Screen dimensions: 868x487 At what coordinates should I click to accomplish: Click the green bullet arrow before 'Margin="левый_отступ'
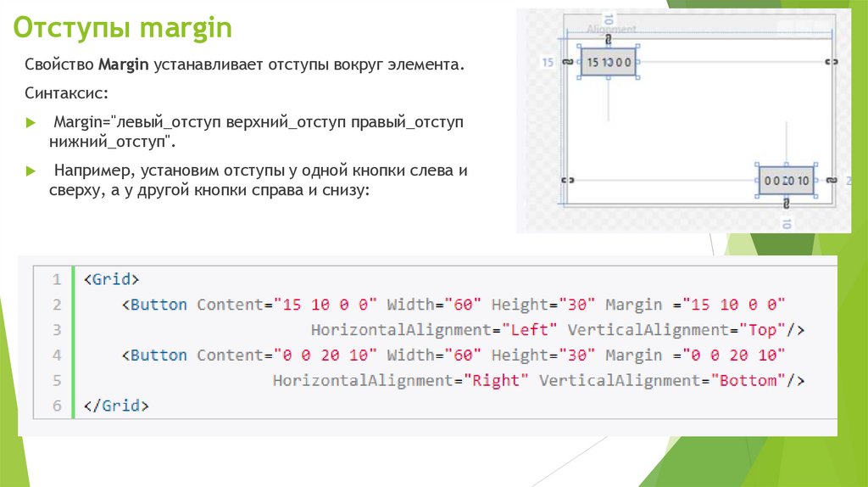[x=31, y=122]
